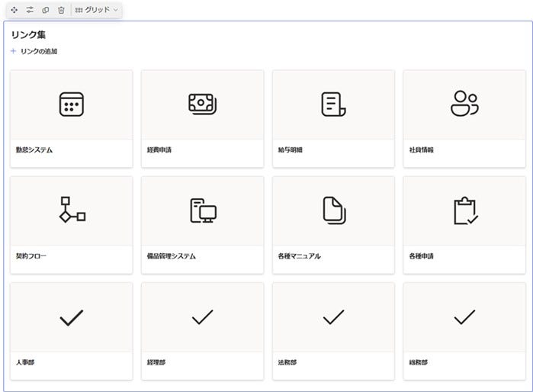
Task: Click the calendar icon for 勤怠システム
Action: [x=71, y=104]
